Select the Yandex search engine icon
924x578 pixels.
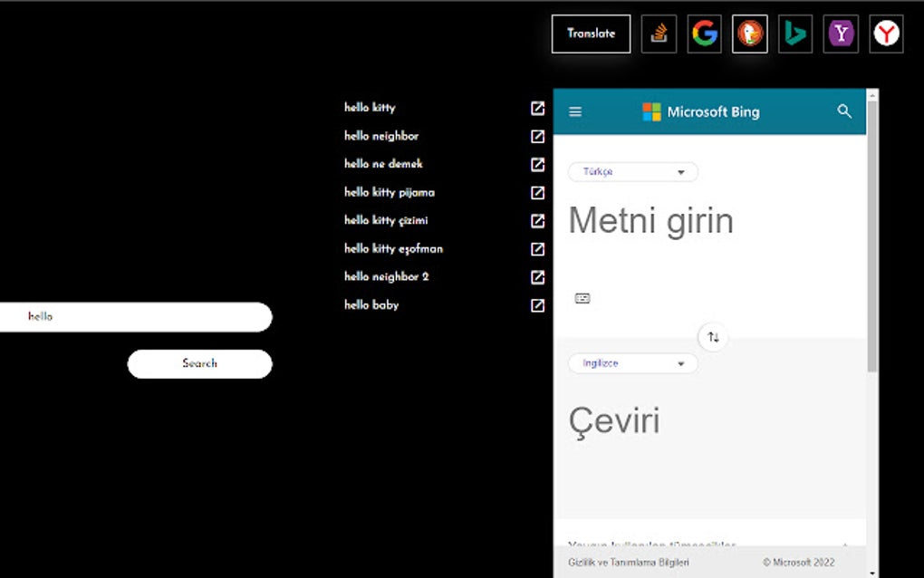tap(886, 34)
